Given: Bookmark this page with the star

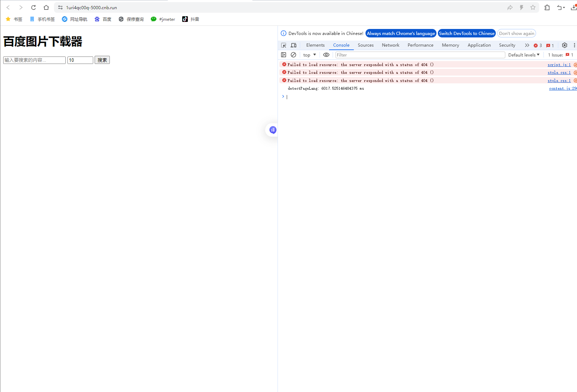Looking at the screenshot, I should pos(533,7).
